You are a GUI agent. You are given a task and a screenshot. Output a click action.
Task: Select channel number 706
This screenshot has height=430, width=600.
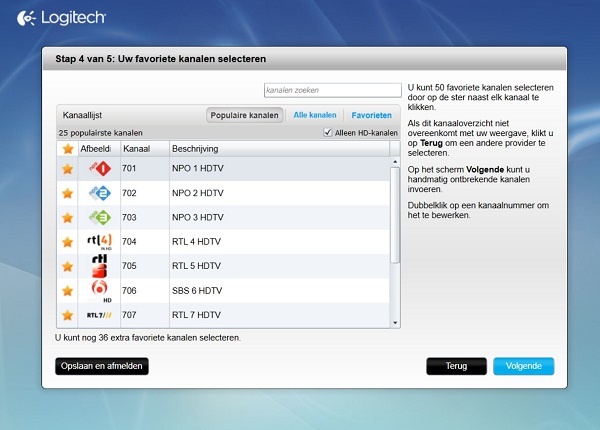pos(129,291)
